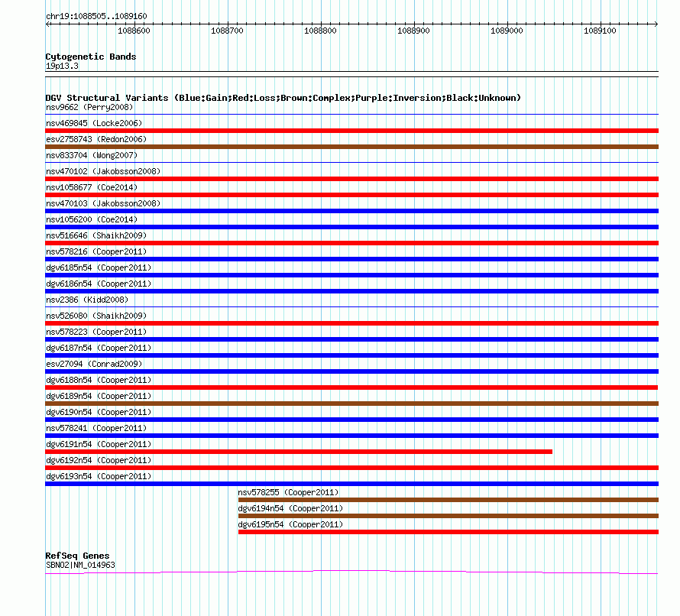Open variant nsv470102 (Jakobsson2008)

click(103, 171)
